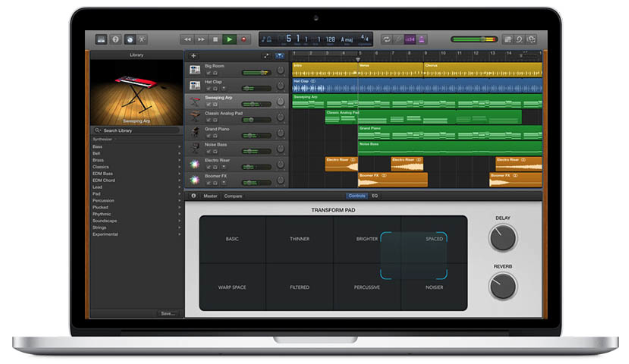This screenshot has height=364, width=629.
Task: Select the Noise Bass track icon
Action: (195, 148)
